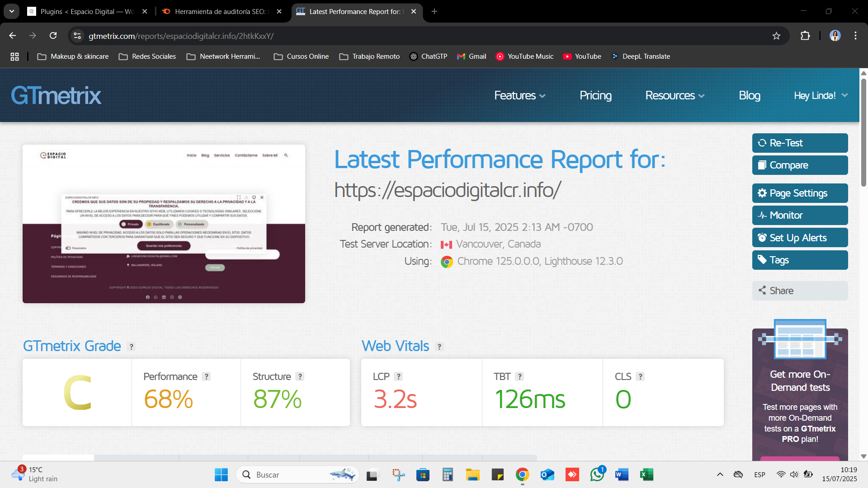Click the taskbar weather widget
The image size is (868, 488).
(x=35, y=474)
